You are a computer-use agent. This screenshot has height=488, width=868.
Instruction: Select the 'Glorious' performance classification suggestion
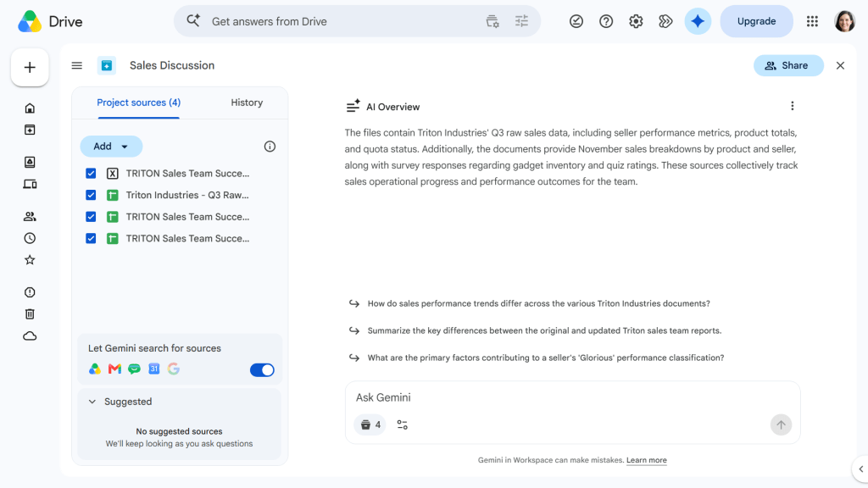click(546, 358)
